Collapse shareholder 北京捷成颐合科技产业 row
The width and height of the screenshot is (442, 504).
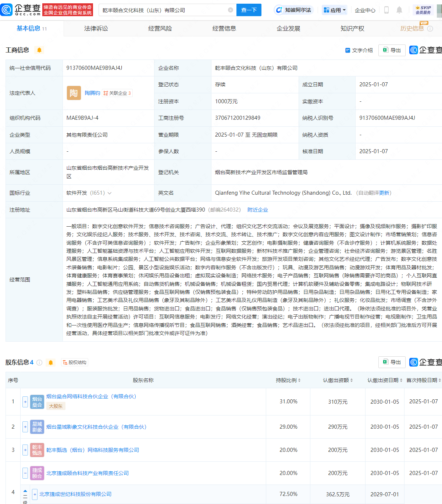point(25,473)
